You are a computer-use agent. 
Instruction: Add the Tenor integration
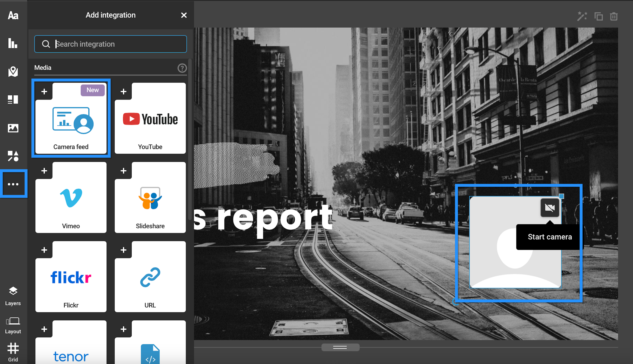(x=71, y=342)
